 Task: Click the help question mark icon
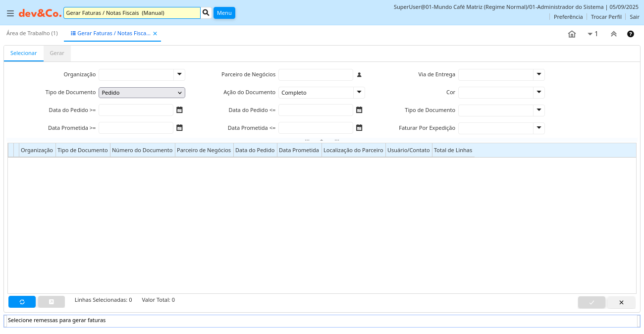[630, 34]
